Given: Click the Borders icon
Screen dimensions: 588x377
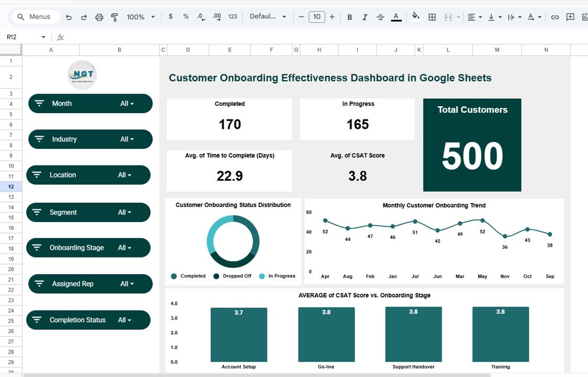Looking at the screenshot, I should click(x=432, y=17).
